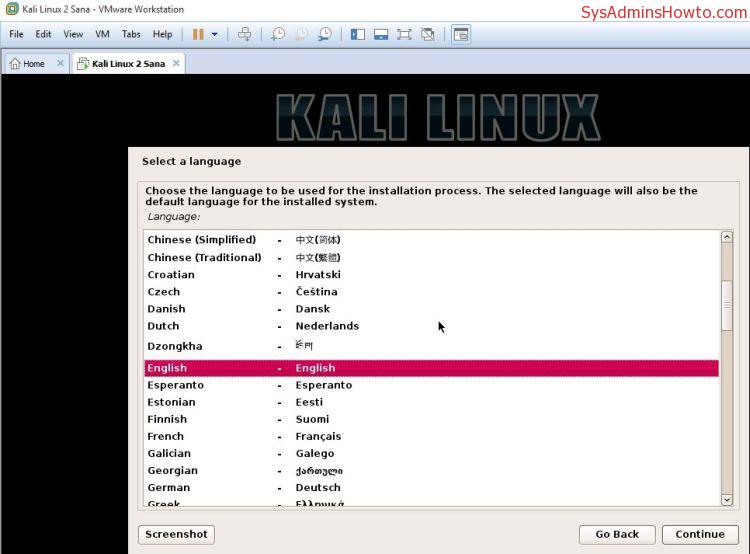Toggle the library sidebar view icon

[358, 34]
